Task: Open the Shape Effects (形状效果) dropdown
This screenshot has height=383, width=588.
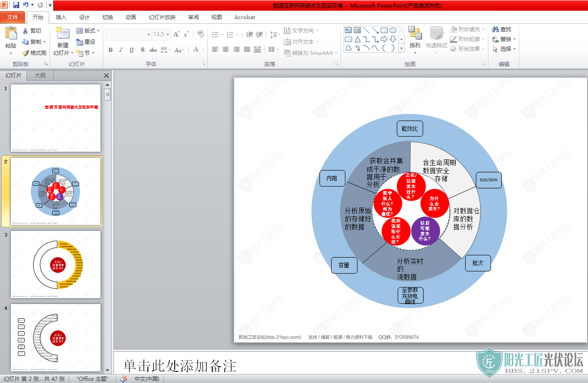Action: pyautogui.click(x=468, y=49)
